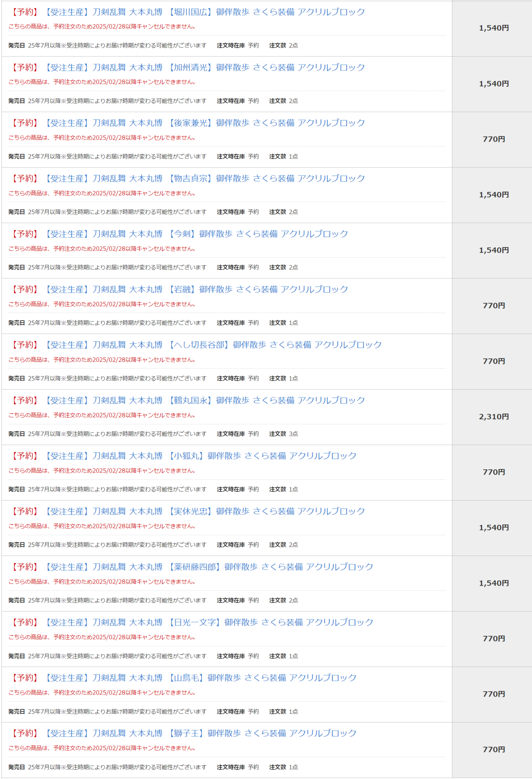Click the 1,540円 price in 今剣 row
Screen dimensions: 532x779
coord(494,250)
